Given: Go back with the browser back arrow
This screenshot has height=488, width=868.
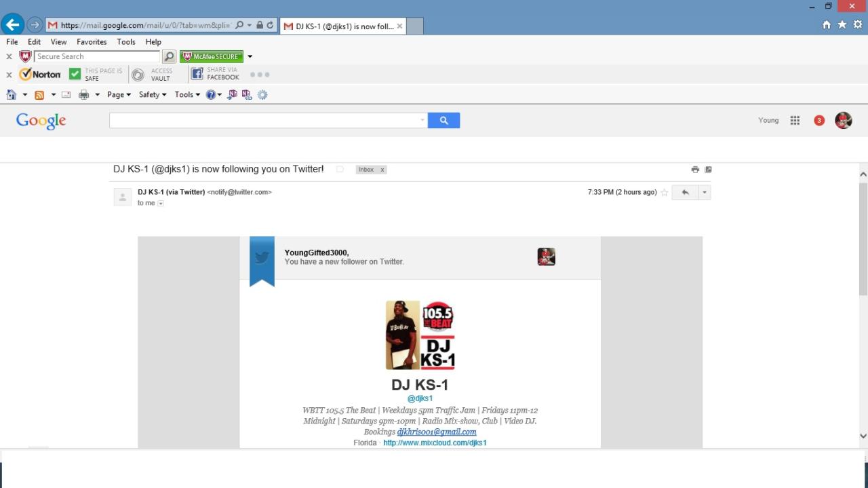Looking at the screenshot, I should [12, 25].
